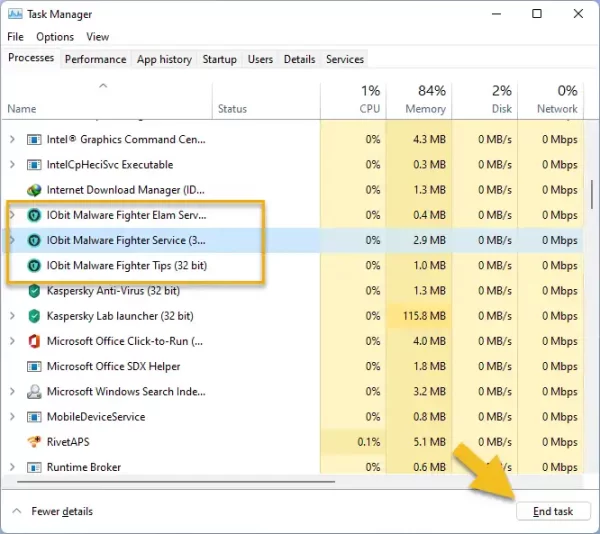Switch to the Performance tab

(x=95, y=59)
